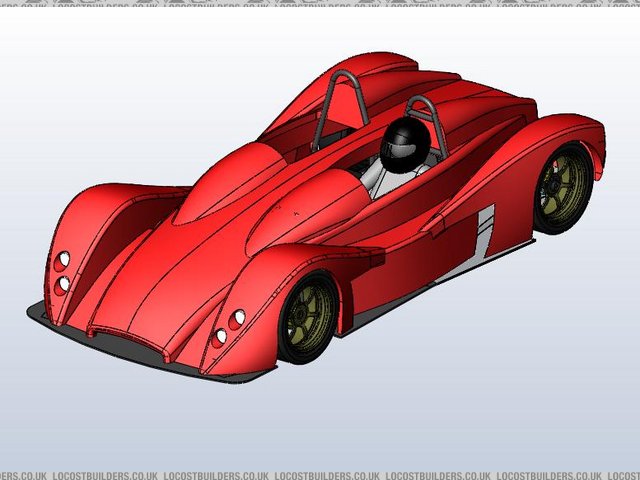The image size is (640, 480).
Task: Click the upper headlight on the left fender
Action: tap(63, 260)
